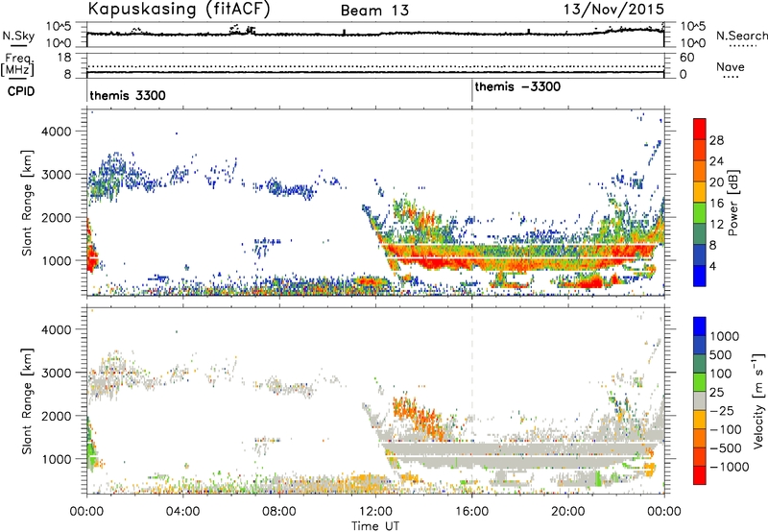Click the 'N.Search' legend label

tap(741, 36)
